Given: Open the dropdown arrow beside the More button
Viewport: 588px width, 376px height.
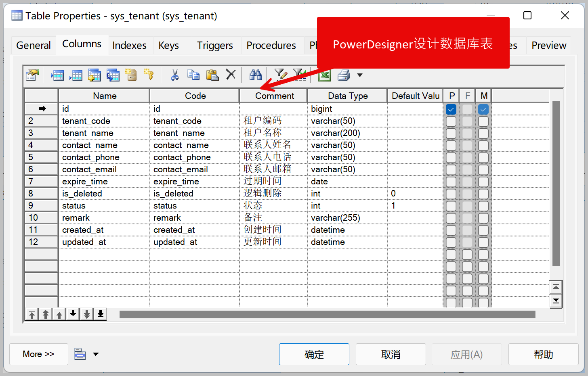Looking at the screenshot, I should pos(96,354).
